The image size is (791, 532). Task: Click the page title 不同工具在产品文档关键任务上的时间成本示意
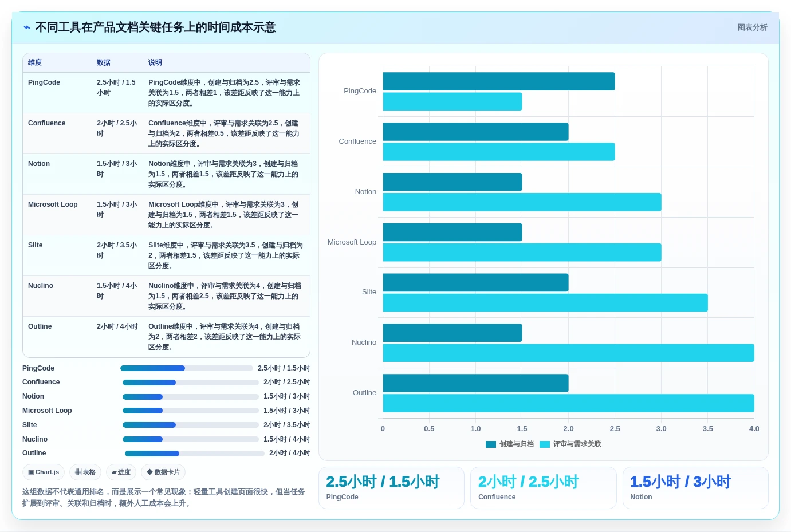pos(155,27)
